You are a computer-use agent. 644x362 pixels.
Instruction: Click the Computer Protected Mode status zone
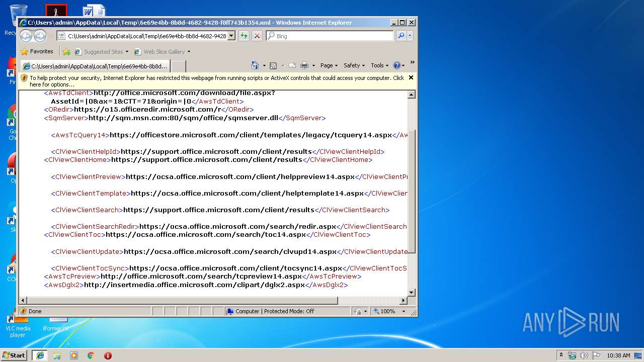click(287, 311)
